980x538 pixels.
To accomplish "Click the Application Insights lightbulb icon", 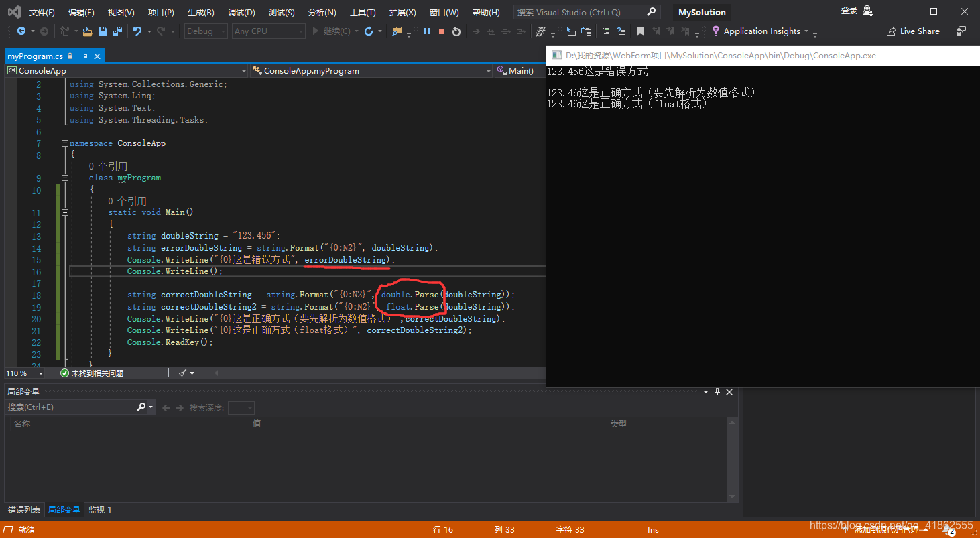I will pos(716,31).
